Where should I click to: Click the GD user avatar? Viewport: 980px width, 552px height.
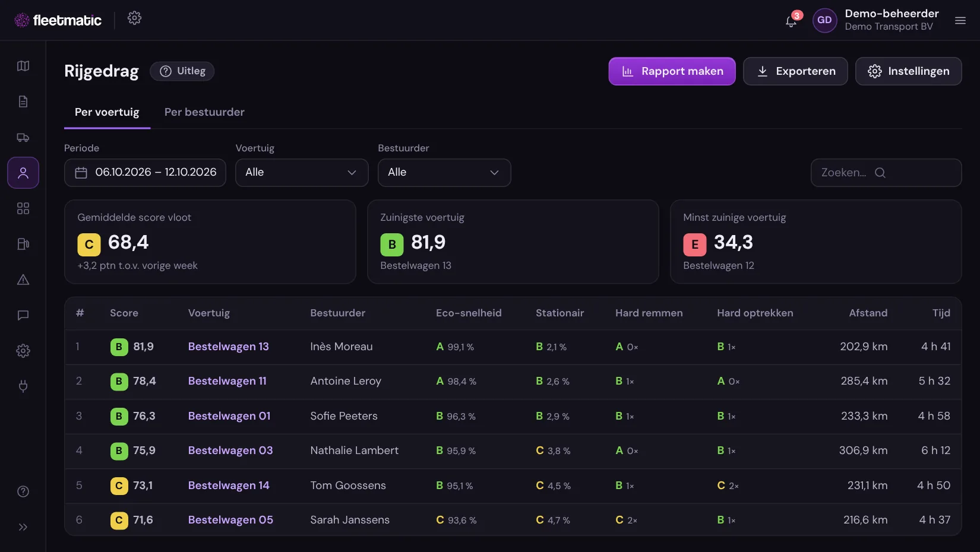tap(824, 20)
